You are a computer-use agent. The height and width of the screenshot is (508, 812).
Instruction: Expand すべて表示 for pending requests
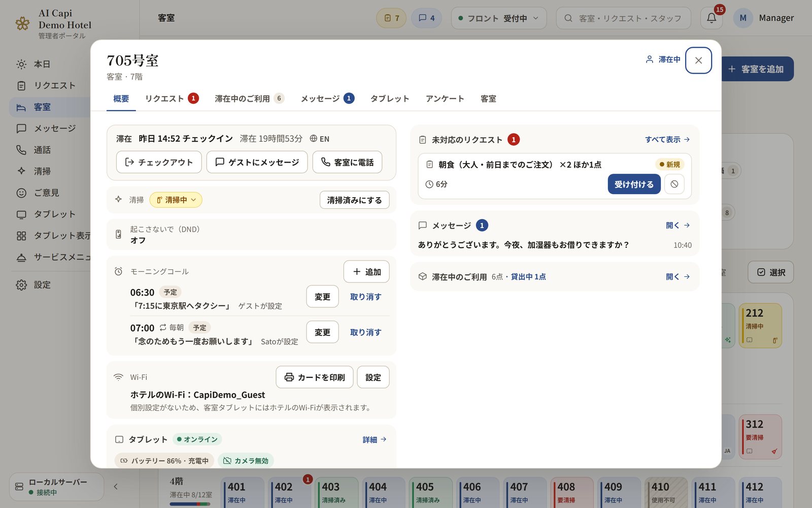(x=667, y=139)
